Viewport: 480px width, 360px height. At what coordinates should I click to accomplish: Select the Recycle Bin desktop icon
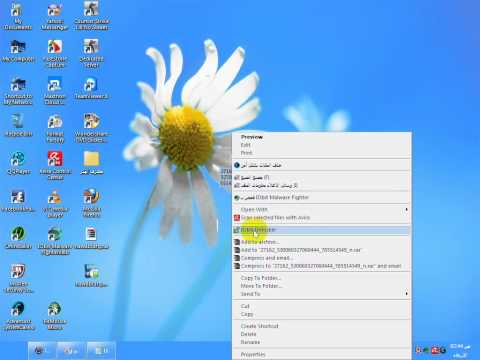(x=18, y=125)
